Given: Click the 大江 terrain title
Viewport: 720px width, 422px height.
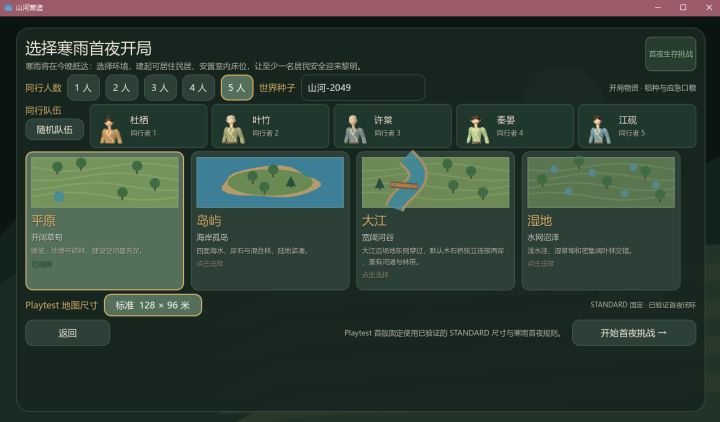Looking at the screenshot, I should [374, 221].
